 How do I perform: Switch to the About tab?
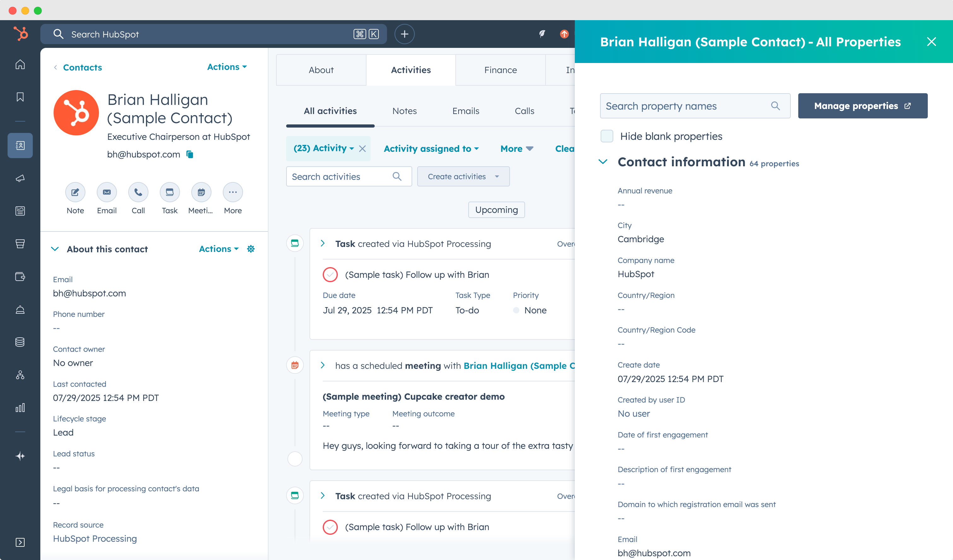point(321,70)
